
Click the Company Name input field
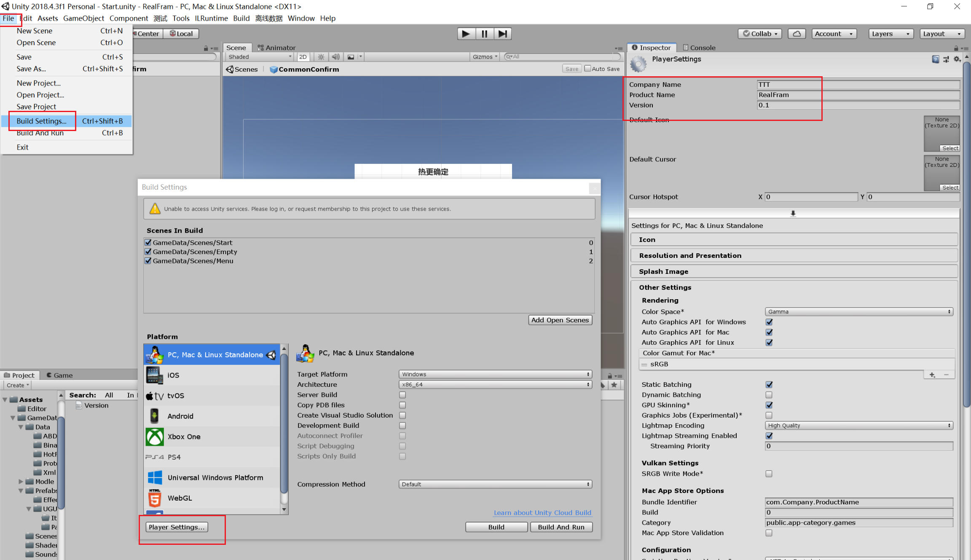point(858,85)
